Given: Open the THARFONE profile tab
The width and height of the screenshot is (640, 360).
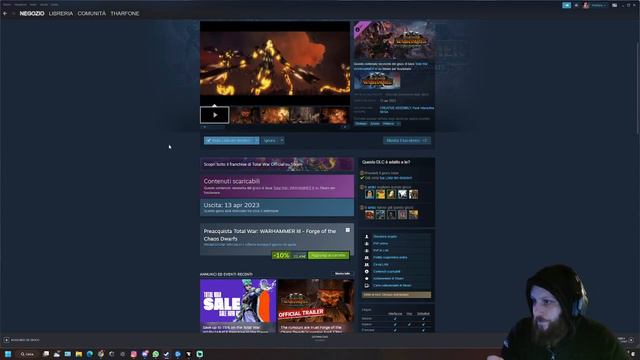Looking at the screenshot, I should (125, 13).
